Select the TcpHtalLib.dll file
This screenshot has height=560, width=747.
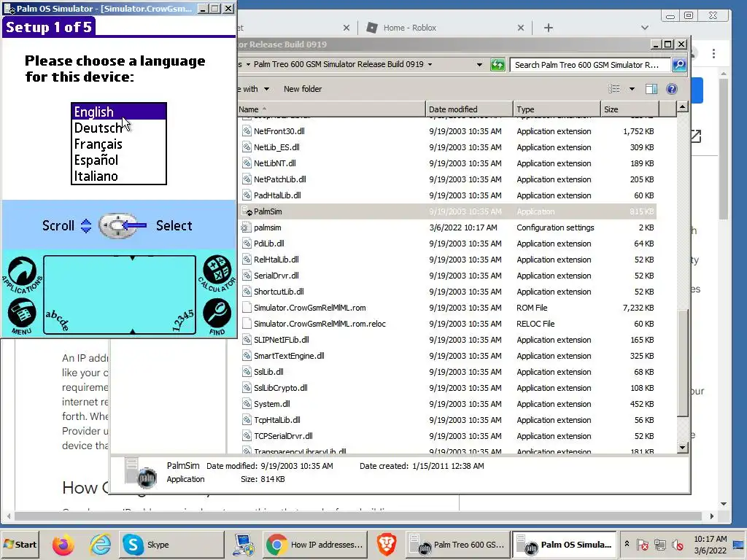[276, 420]
